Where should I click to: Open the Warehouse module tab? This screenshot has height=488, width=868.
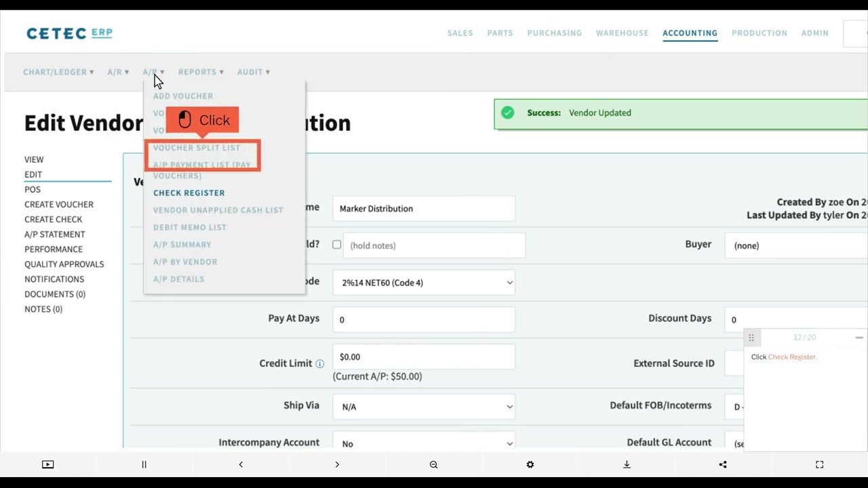coord(622,33)
